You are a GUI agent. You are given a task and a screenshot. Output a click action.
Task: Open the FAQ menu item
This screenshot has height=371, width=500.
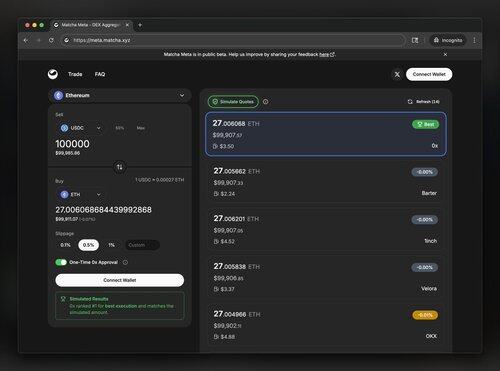[x=100, y=74]
